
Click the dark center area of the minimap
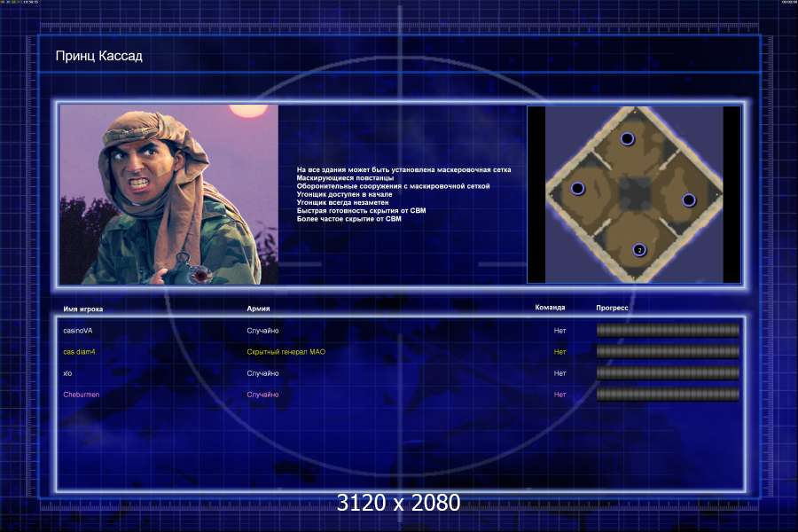(x=633, y=192)
